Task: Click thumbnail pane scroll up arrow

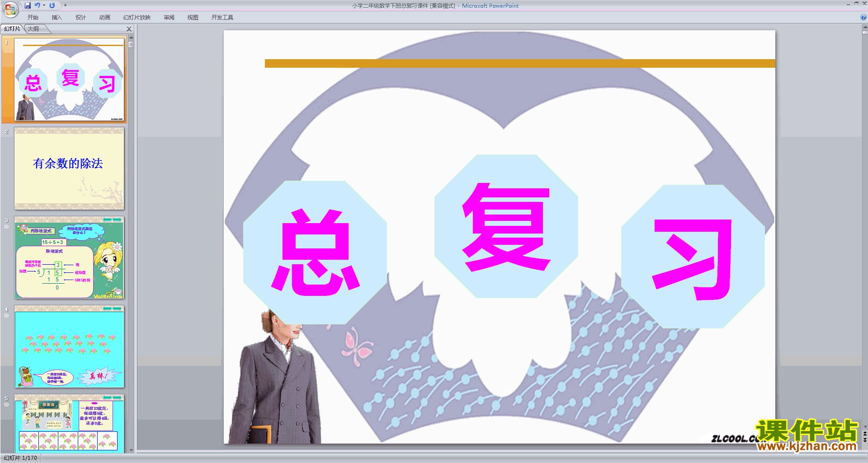Action: pyautogui.click(x=131, y=38)
